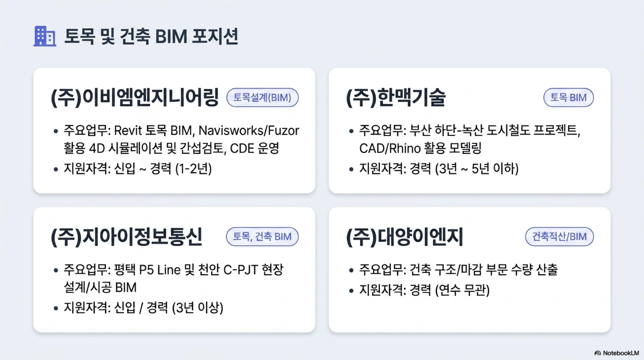The height and width of the screenshot is (360, 644).
Task: Select the 토목 BIM tag badge
Action: (568, 97)
